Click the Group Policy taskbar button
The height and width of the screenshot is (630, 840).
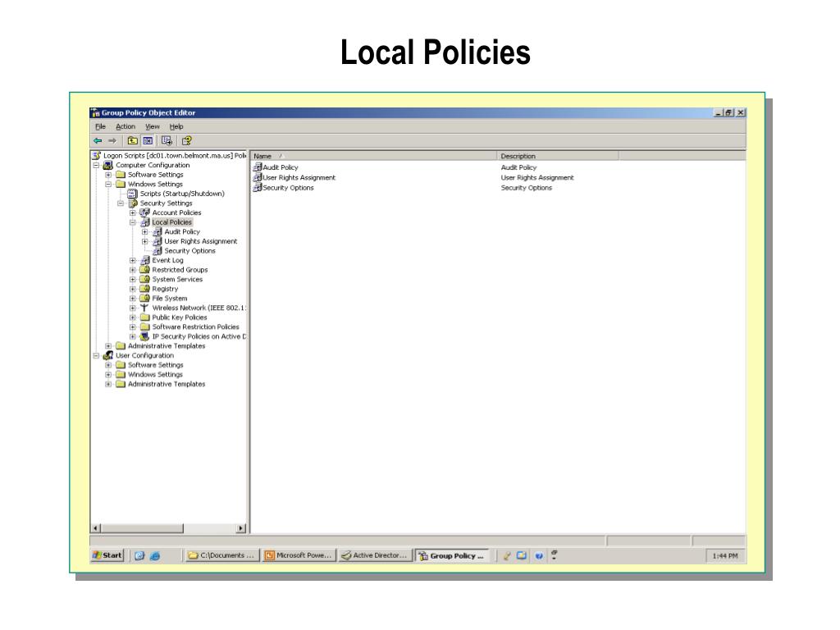coord(452,555)
